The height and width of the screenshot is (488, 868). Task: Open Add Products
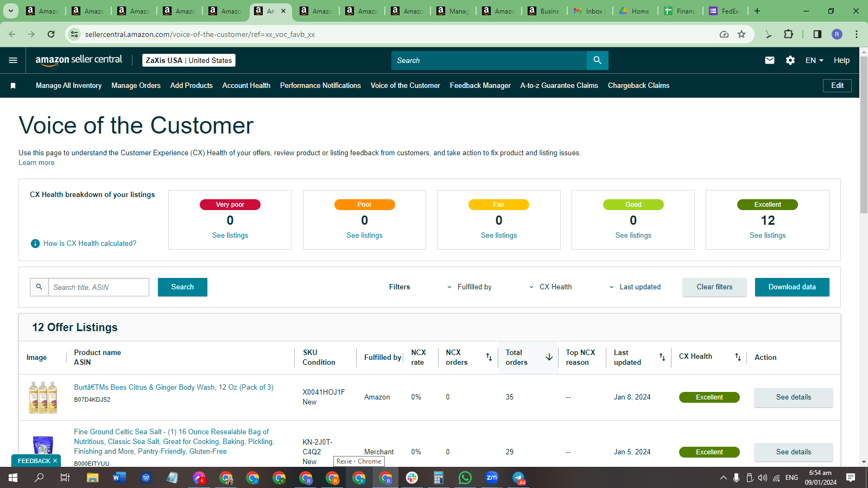192,86
